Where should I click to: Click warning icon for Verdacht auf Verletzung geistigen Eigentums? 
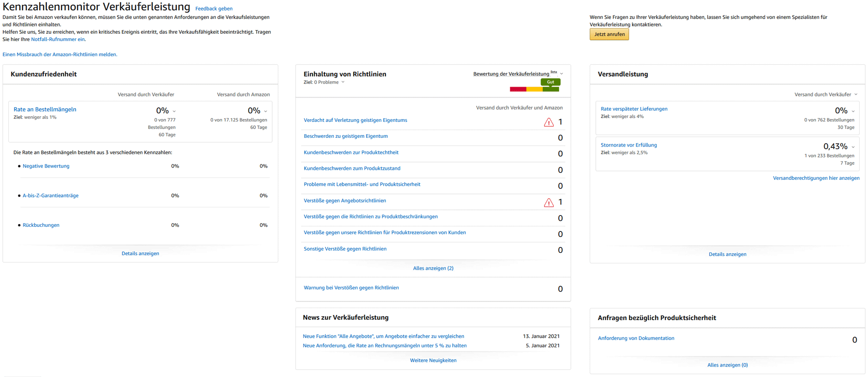coord(549,122)
